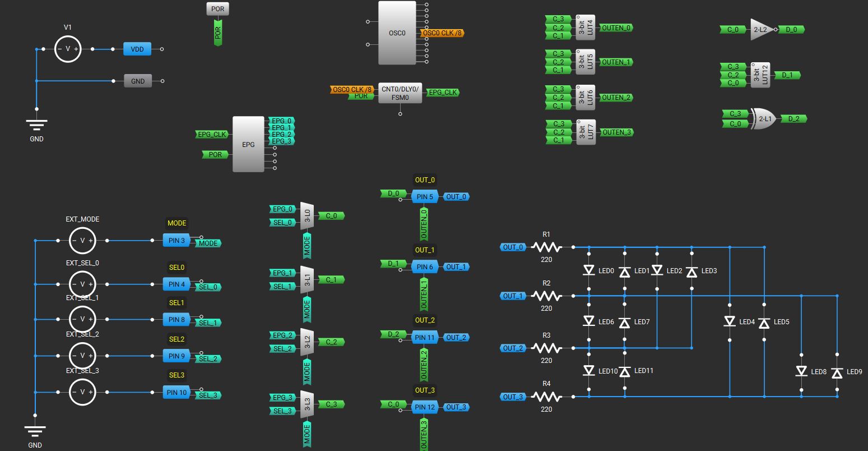Select resistor R4 symbol
This screenshot has height=451, width=868.
coord(546,397)
